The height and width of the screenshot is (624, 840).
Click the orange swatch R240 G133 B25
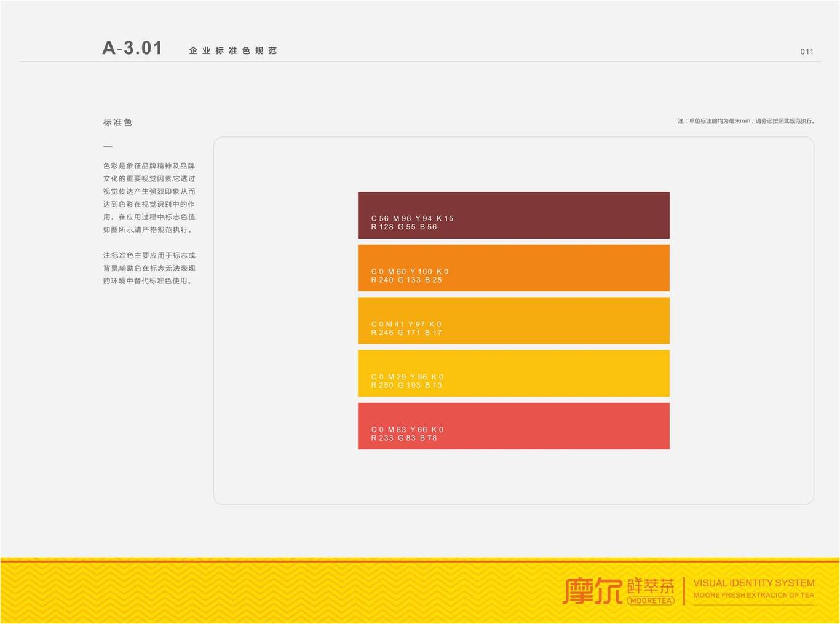(513, 268)
